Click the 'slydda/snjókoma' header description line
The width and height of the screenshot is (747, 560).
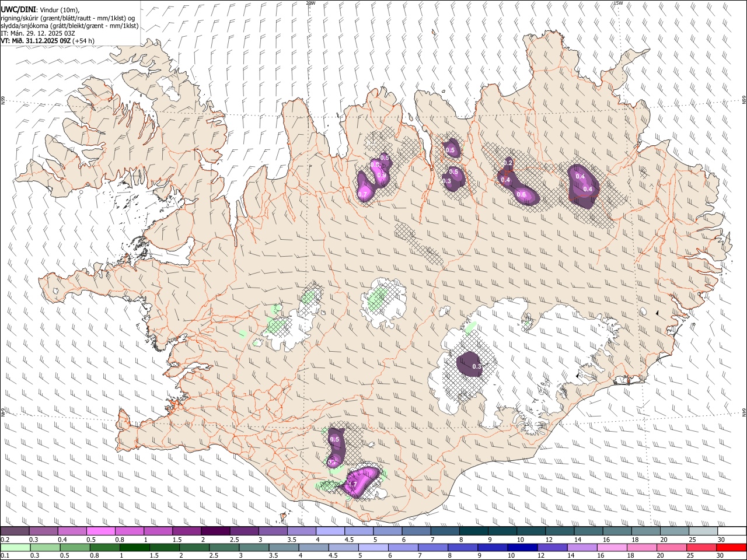click(x=69, y=26)
